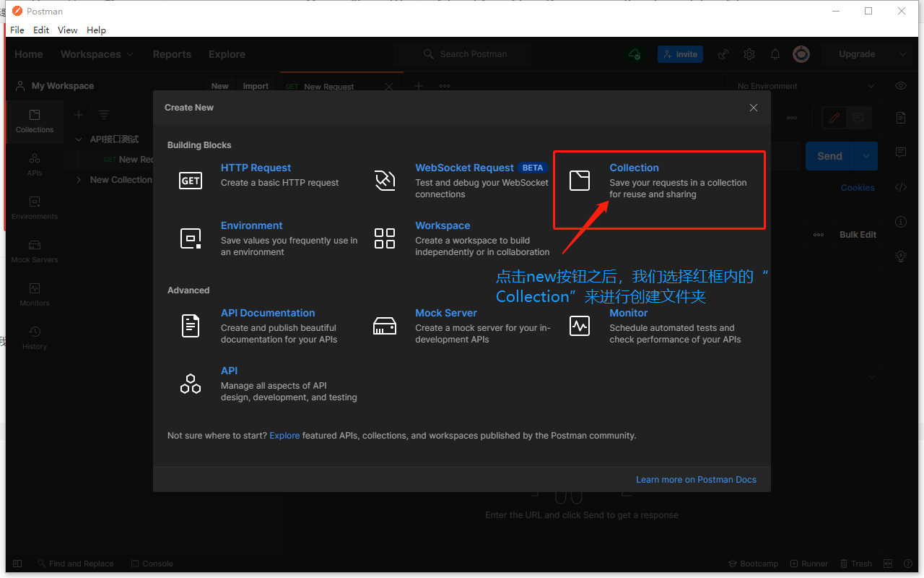The height and width of the screenshot is (578, 924).
Task: Expand the New Collection folder
Action: point(79,180)
